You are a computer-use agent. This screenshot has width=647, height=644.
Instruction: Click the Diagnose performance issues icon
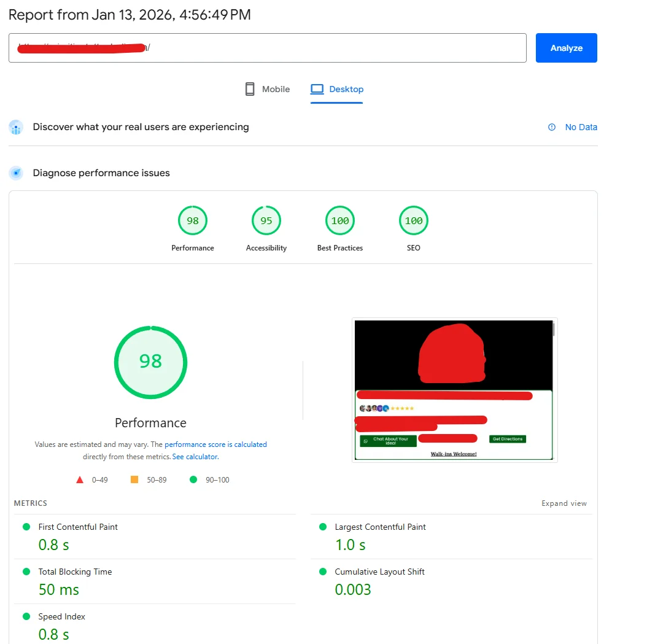point(15,173)
